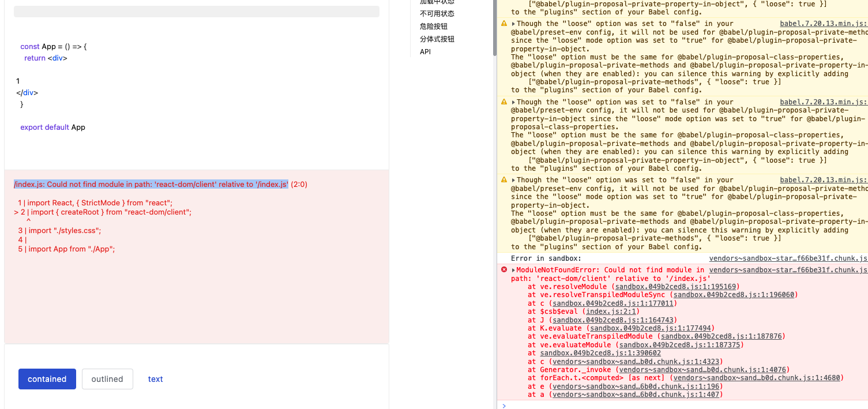Select API in the docs sidebar
The width and height of the screenshot is (868, 409).
coord(425,51)
